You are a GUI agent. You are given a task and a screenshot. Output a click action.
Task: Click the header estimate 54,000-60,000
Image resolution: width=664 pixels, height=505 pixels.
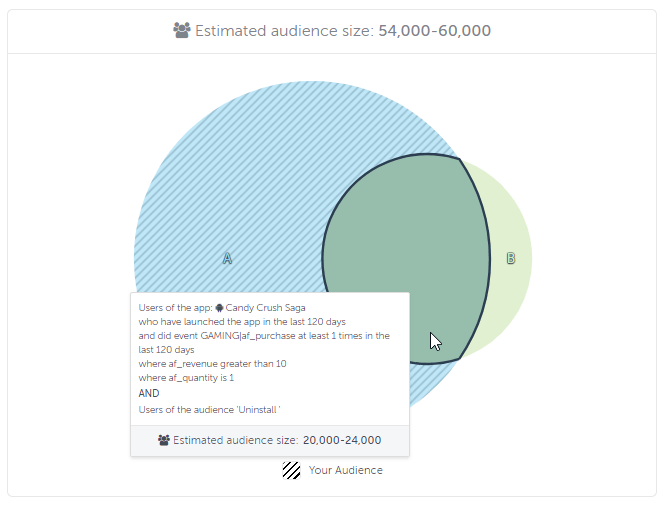pyautogui.click(x=435, y=31)
